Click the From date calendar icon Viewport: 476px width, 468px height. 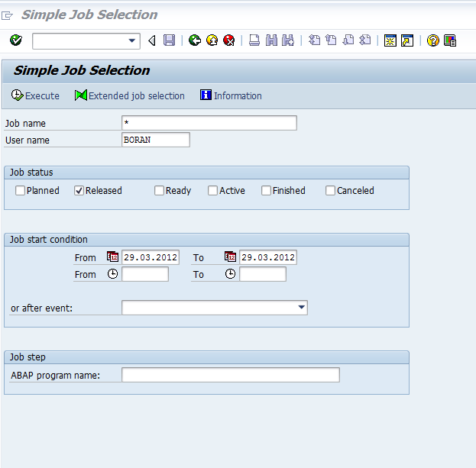click(112, 257)
